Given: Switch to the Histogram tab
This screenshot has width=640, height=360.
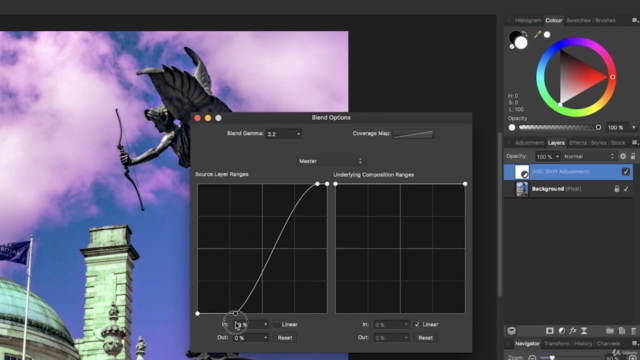Looking at the screenshot, I should 528,20.
